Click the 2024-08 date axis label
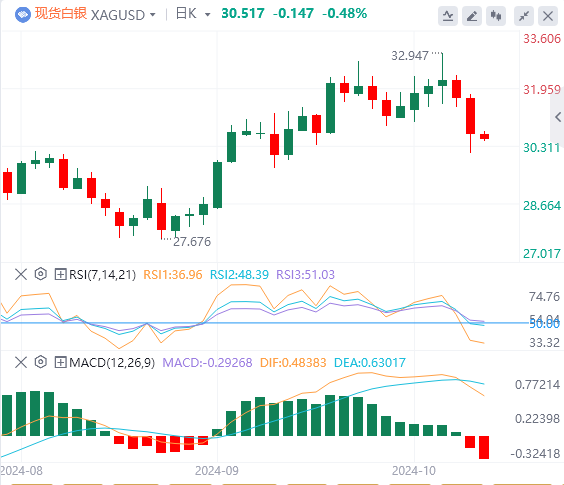Image resolution: width=564 pixels, height=485 pixels. [21, 471]
